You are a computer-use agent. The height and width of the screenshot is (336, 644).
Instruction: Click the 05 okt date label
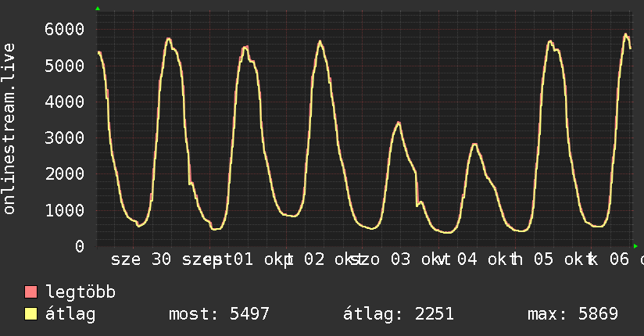tap(559, 259)
